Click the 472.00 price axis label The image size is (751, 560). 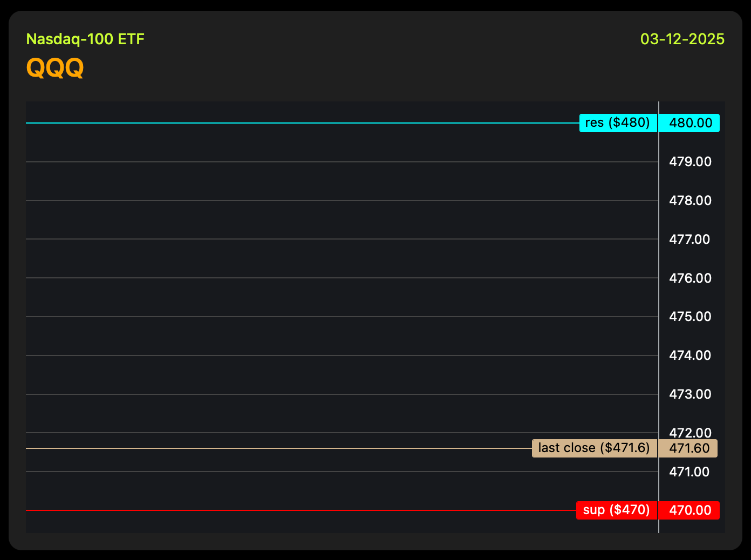(690, 433)
